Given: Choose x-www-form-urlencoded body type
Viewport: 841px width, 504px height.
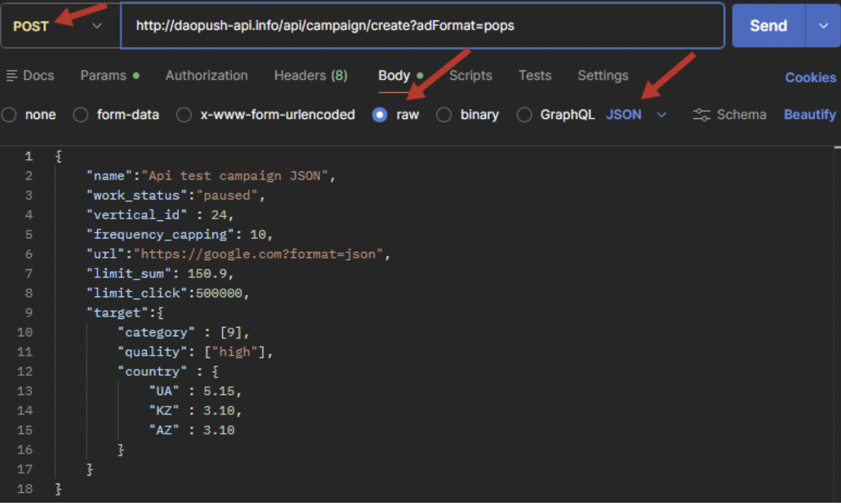Looking at the screenshot, I should [x=184, y=115].
